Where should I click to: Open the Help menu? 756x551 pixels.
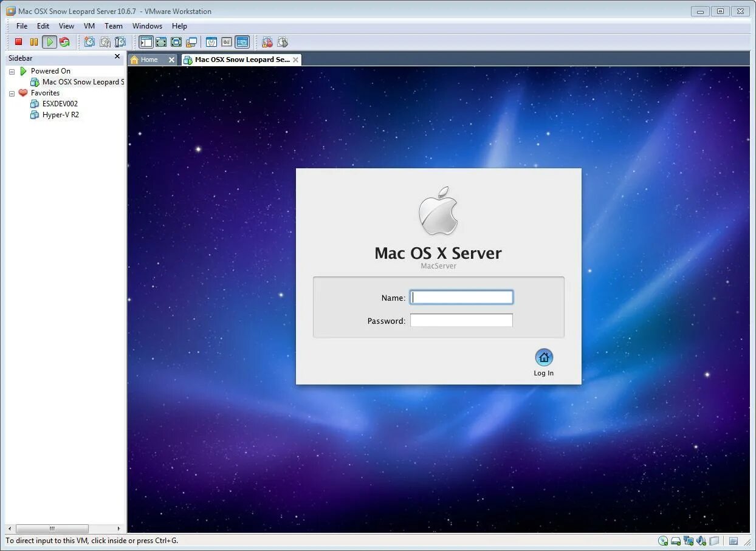[x=179, y=26]
